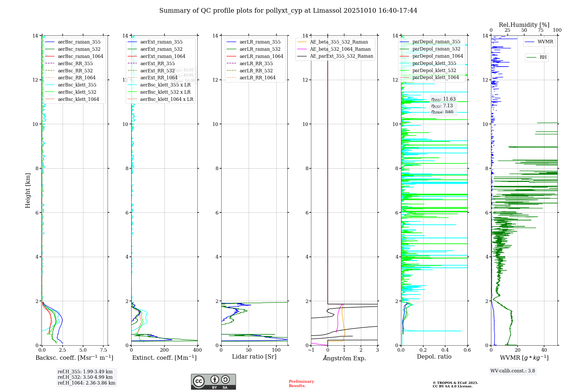Image resolution: width=577 pixels, height=392 pixels.
Task: Click the Creative Commons CC icon
Action: [199, 381]
